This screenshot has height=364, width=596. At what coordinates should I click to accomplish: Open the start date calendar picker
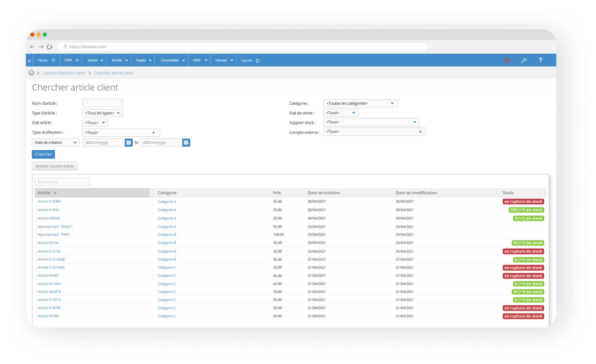[129, 143]
